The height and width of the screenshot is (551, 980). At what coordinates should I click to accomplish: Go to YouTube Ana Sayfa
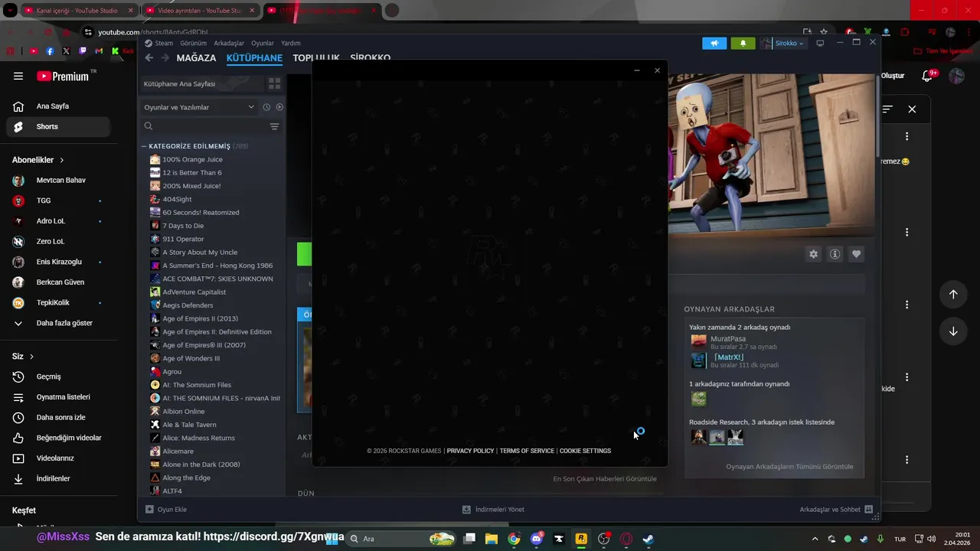pyautogui.click(x=58, y=106)
